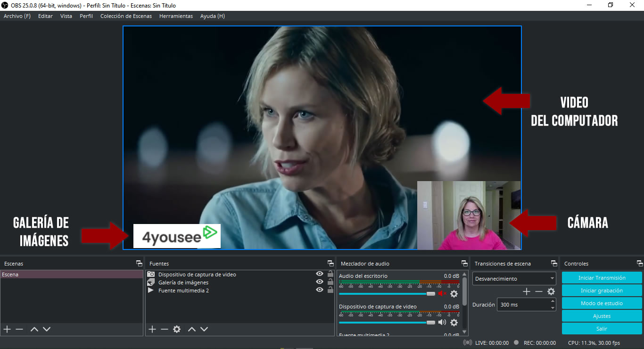Click camera icon of Dispositivo de captura source
The width and height of the screenshot is (644, 349).
[151, 274]
